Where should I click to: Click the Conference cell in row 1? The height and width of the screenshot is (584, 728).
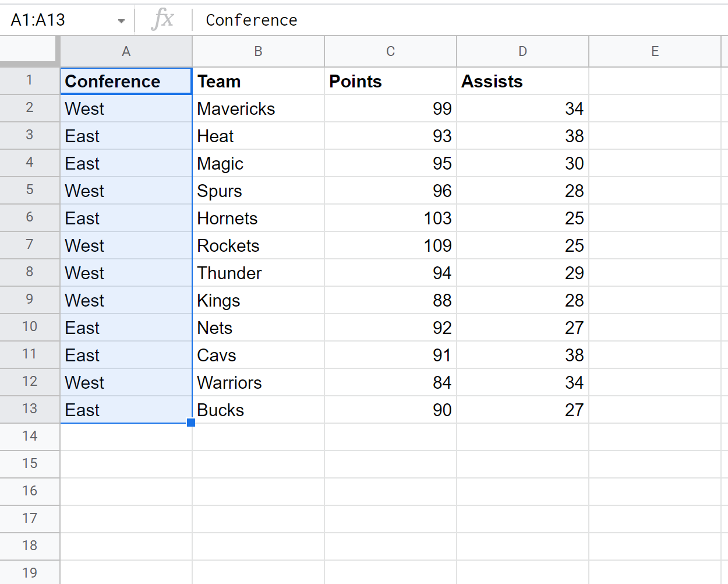pyautogui.click(x=126, y=81)
